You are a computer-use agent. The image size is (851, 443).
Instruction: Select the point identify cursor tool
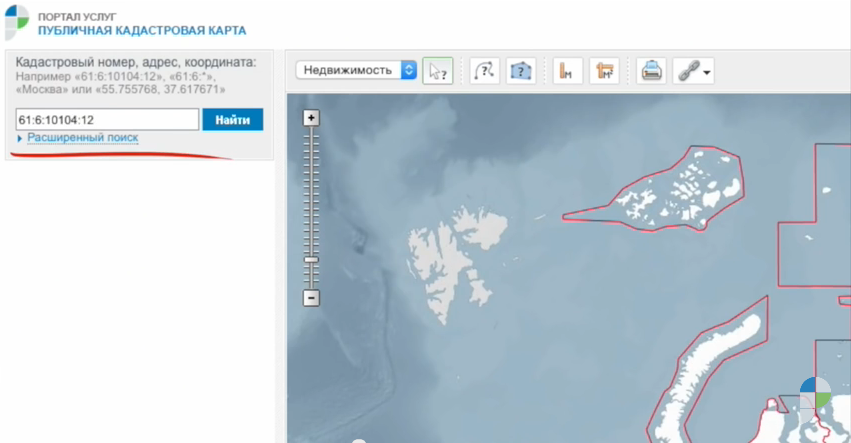[x=437, y=71]
